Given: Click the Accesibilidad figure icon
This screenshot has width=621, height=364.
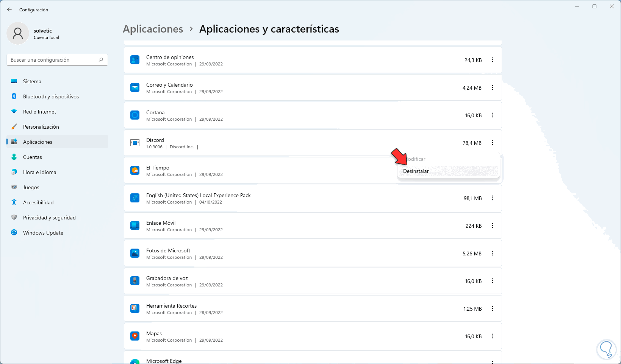Looking at the screenshot, I should point(14,202).
